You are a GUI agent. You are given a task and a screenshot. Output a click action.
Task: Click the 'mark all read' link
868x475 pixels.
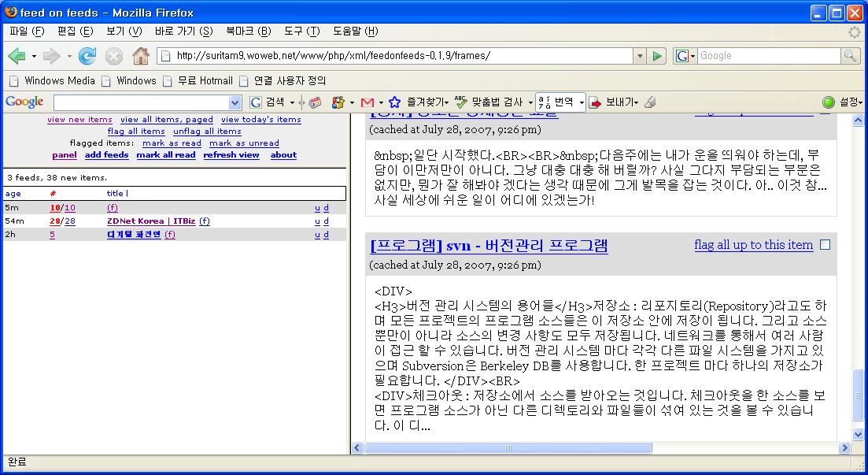[x=166, y=155]
